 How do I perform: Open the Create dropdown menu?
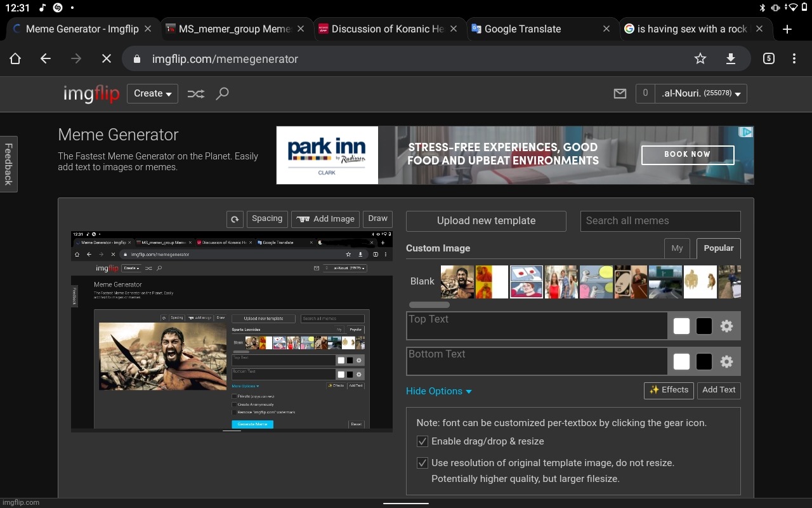point(152,94)
